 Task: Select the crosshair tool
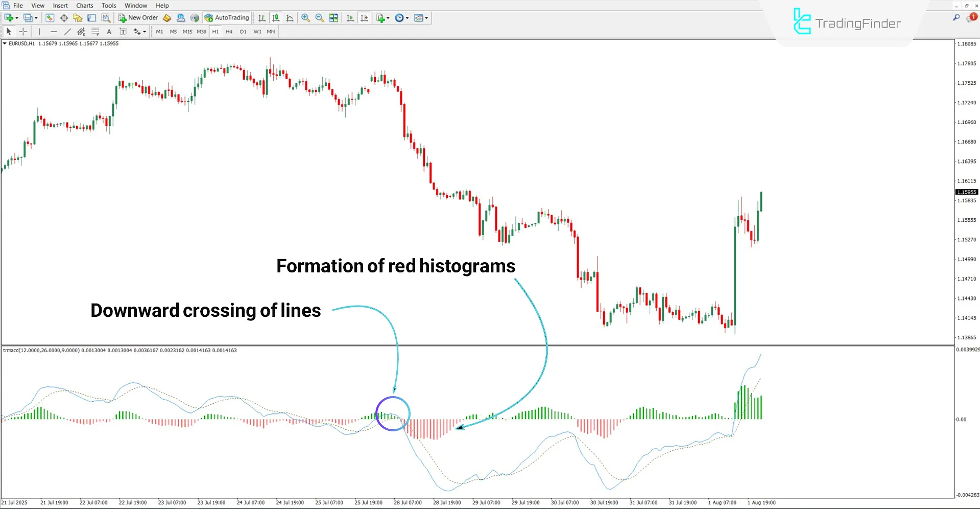tap(23, 31)
